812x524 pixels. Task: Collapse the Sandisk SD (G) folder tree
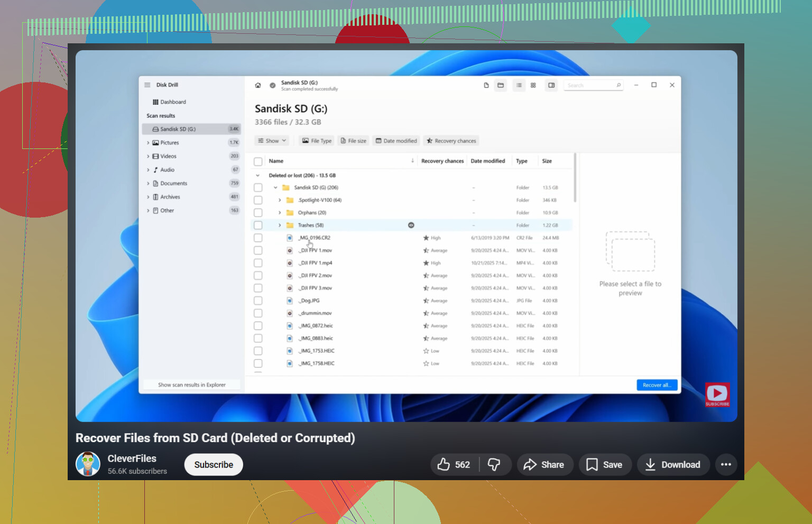(x=275, y=188)
